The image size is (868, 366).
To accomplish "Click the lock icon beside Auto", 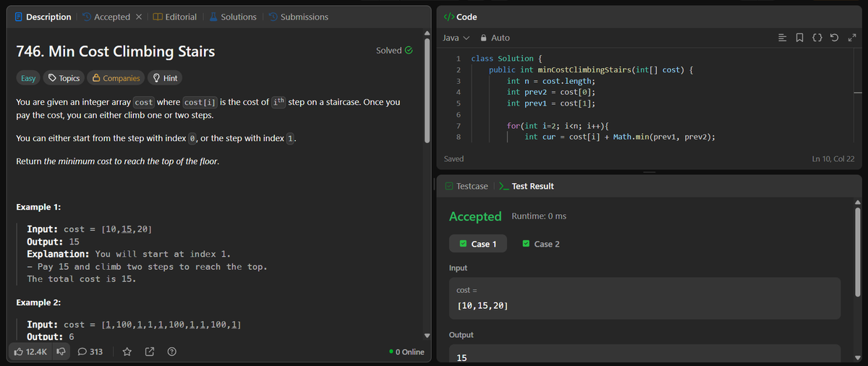I will pyautogui.click(x=484, y=38).
